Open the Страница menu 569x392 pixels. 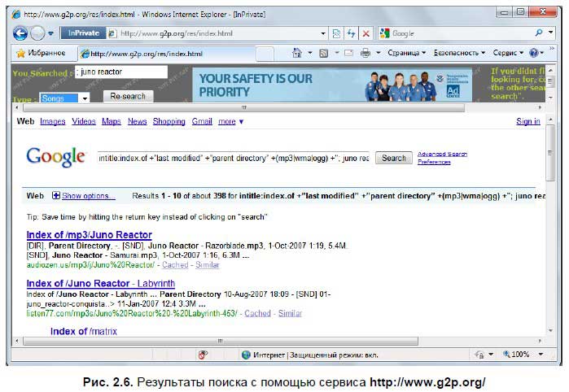tap(406, 53)
